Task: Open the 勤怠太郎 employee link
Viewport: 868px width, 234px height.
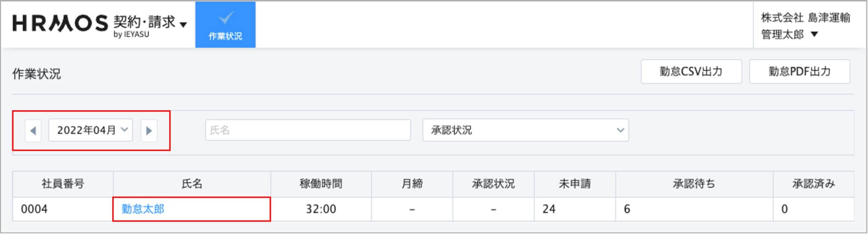Action: tap(143, 209)
